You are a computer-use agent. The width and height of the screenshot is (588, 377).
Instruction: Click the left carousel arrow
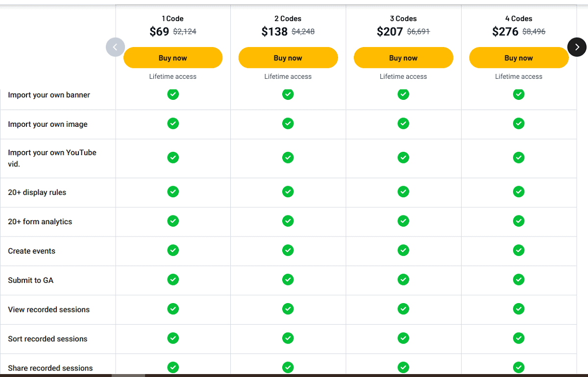(115, 47)
